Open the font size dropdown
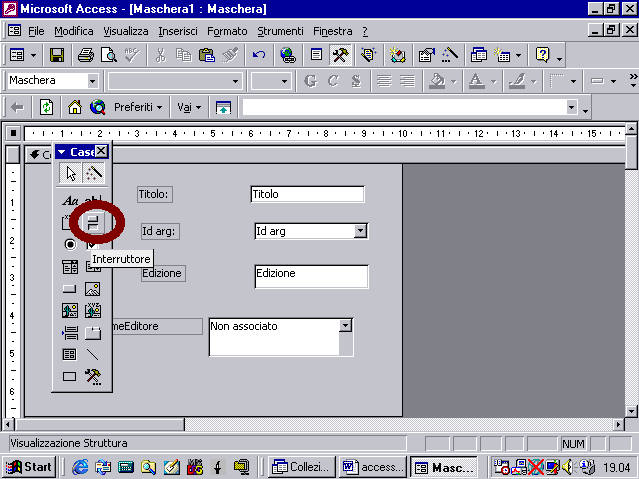The height and width of the screenshot is (479, 639). tap(284, 81)
